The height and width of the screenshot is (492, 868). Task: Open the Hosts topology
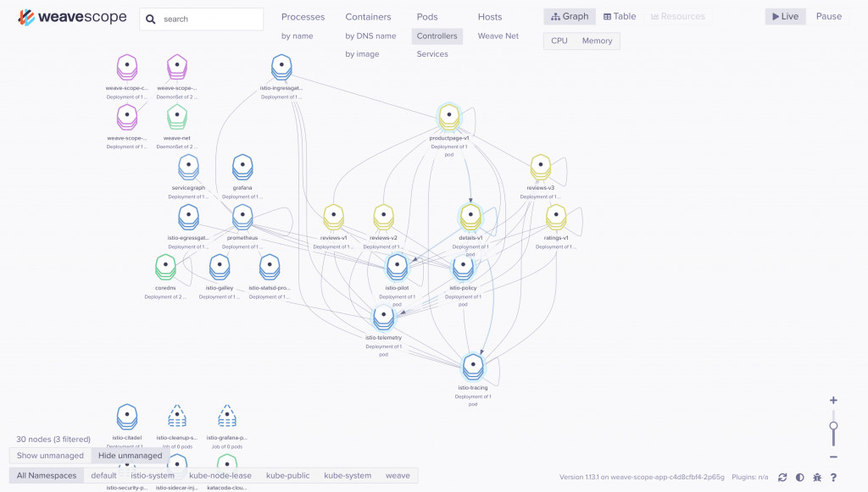coord(490,17)
